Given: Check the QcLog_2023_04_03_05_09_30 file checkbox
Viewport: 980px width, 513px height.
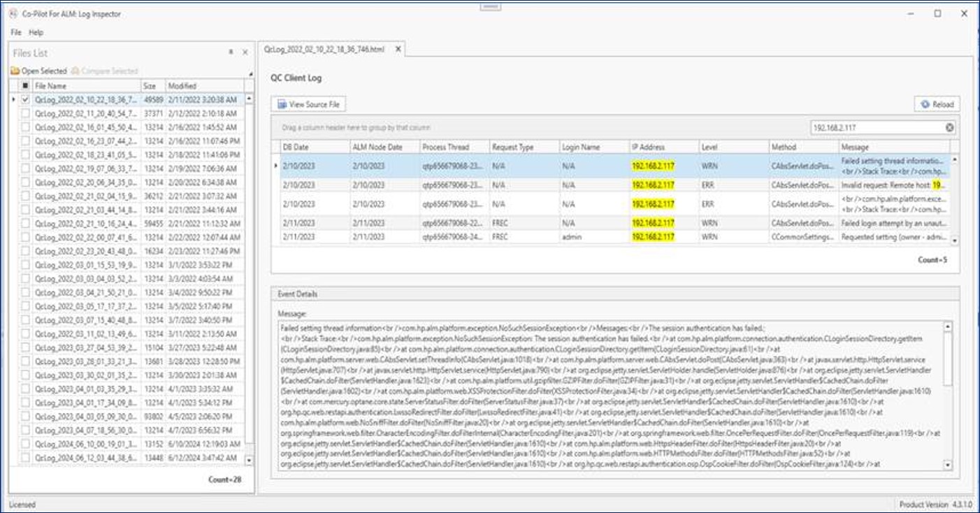Looking at the screenshot, I should tap(26, 418).
